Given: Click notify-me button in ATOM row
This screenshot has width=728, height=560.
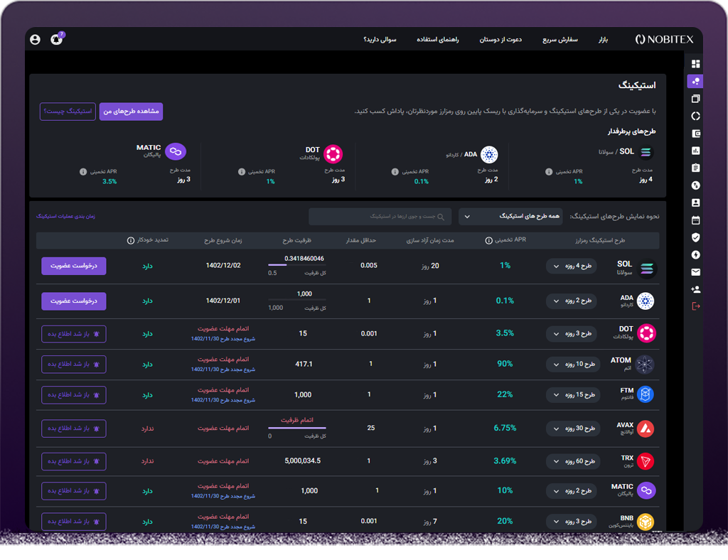Looking at the screenshot, I should (74, 364).
